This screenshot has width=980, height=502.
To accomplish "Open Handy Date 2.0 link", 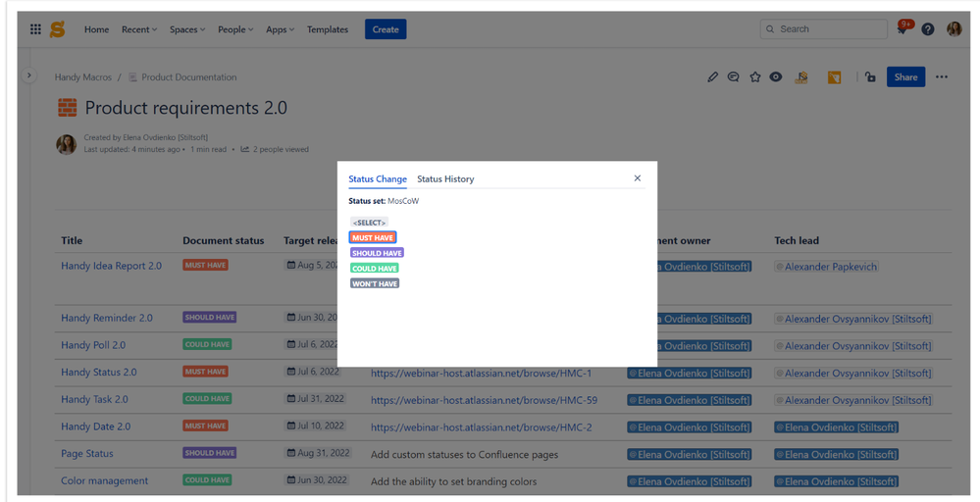I will tap(95, 427).
